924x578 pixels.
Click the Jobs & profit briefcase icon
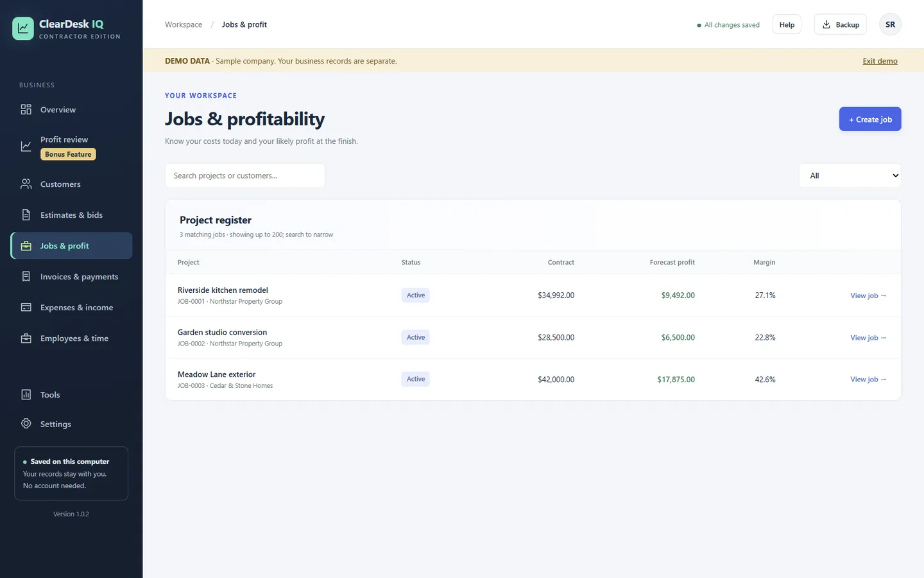click(x=26, y=246)
